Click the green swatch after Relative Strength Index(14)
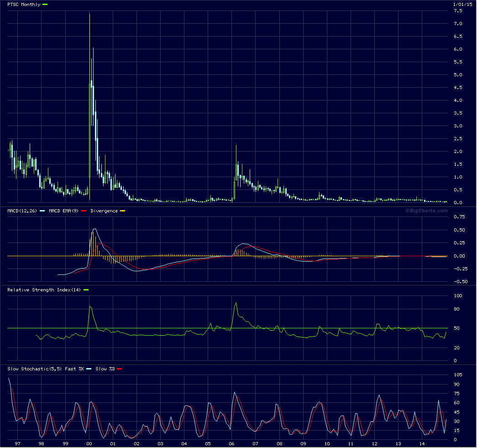This screenshot has height=448, width=477. pyautogui.click(x=86, y=290)
